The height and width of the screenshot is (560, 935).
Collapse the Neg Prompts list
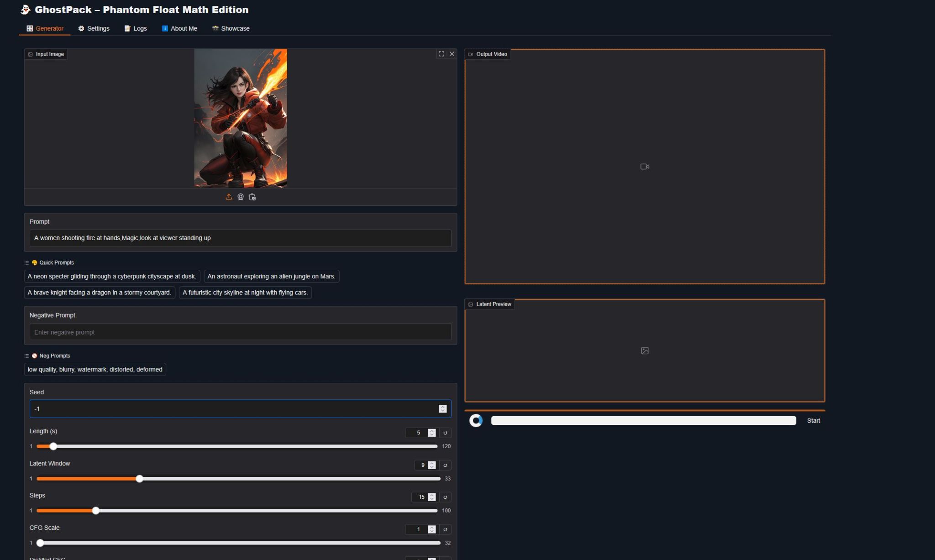(26, 356)
